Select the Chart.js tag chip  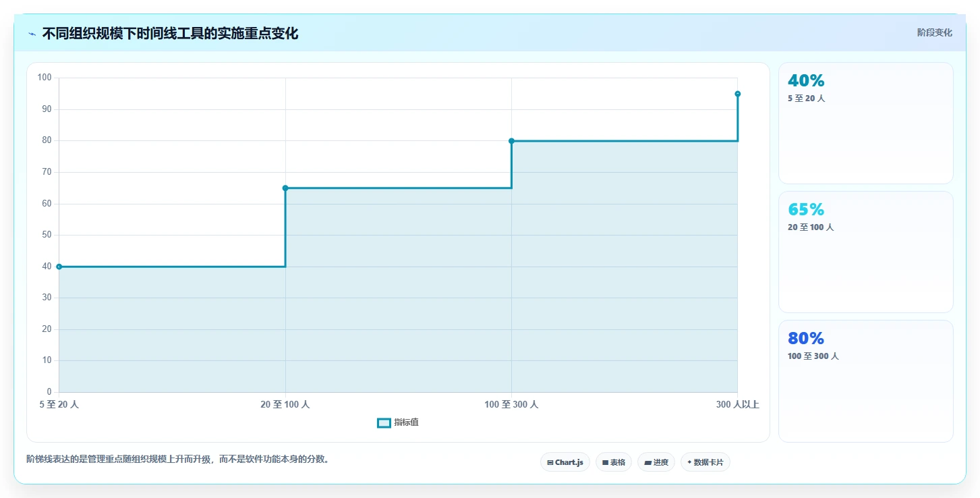pyautogui.click(x=565, y=462)
